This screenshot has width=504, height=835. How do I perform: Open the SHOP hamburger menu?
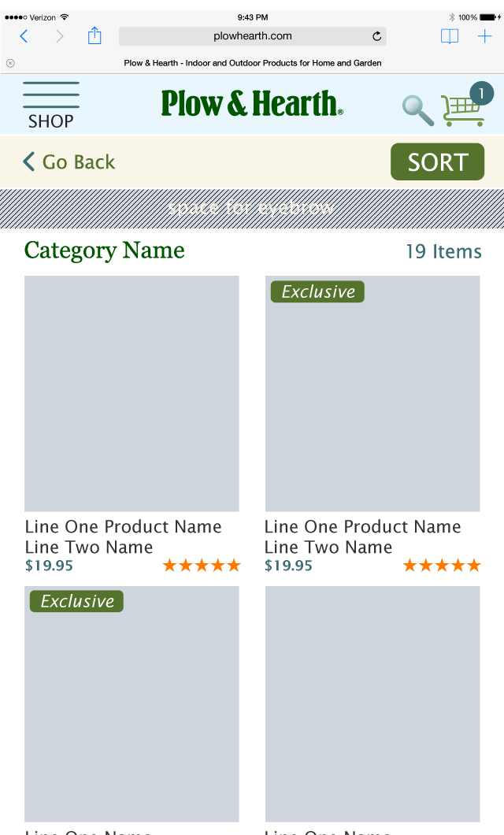pyautogui.click(x=51, y=105)
